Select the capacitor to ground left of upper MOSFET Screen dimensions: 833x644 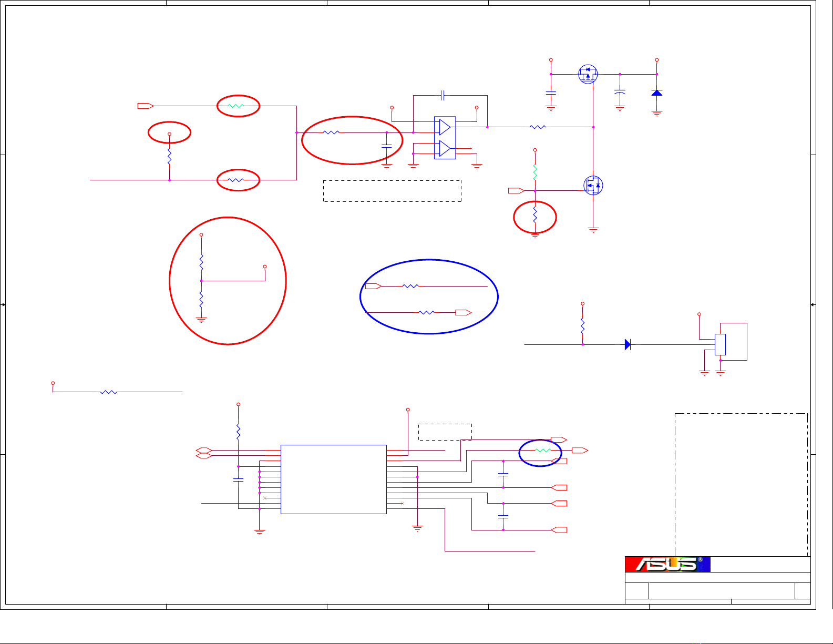tap(551, 93)
